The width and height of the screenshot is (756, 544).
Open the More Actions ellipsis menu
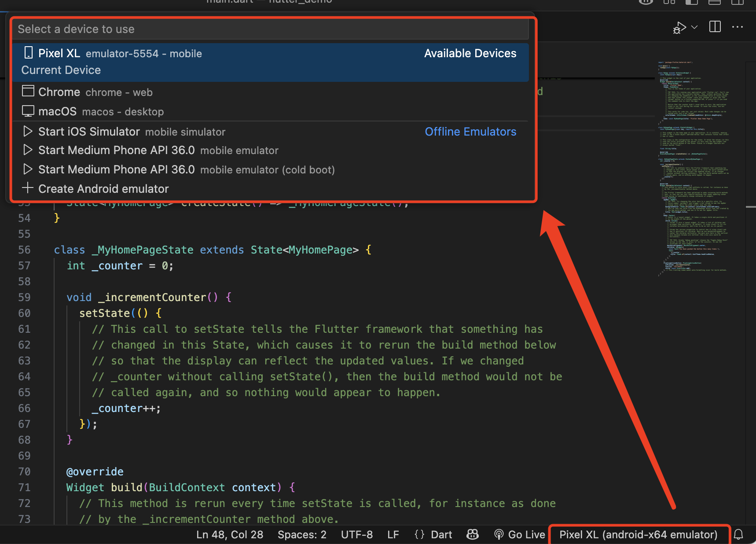pos(738,27)
